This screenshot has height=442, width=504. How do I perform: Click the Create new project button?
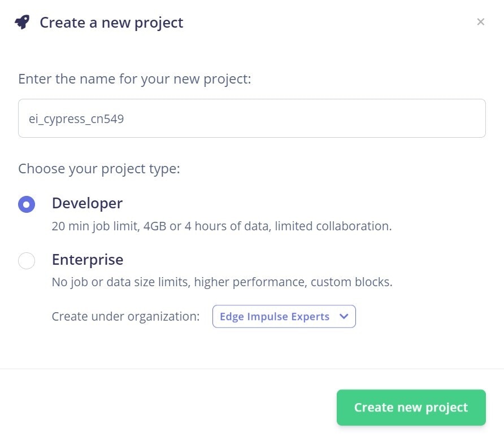pos(411,408)
